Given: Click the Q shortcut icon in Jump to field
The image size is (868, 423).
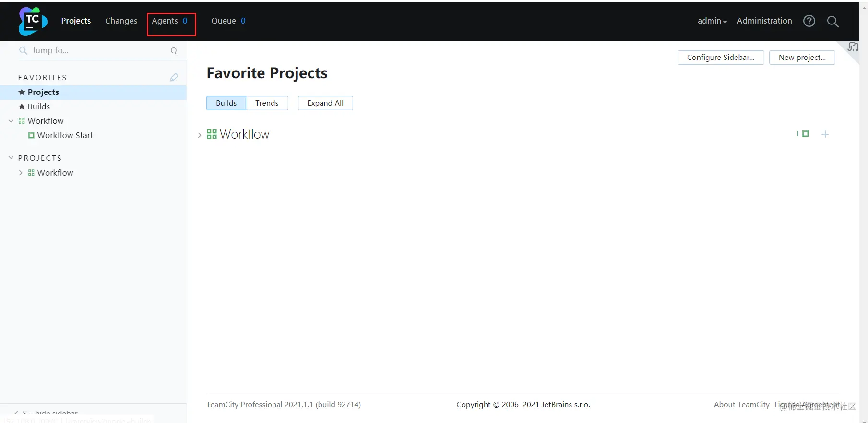Looking at the screenshot, I should [x=174, y=51].
